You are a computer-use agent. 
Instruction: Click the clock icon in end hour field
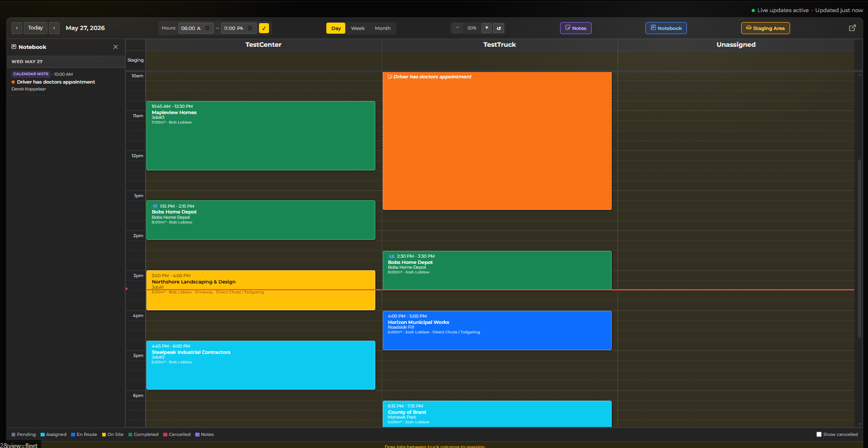pos(250,28)
